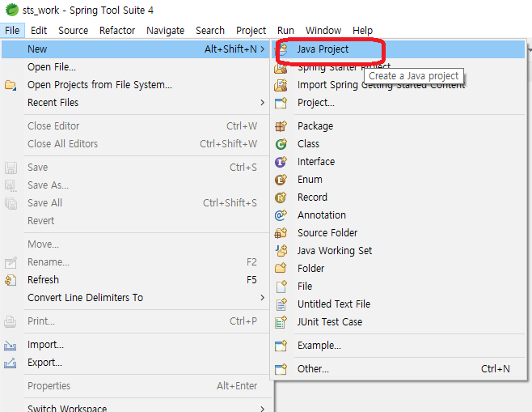Choose Other... Ctrl+N entry
Viewport: 532px width, 412px height.
pos(398,369)
